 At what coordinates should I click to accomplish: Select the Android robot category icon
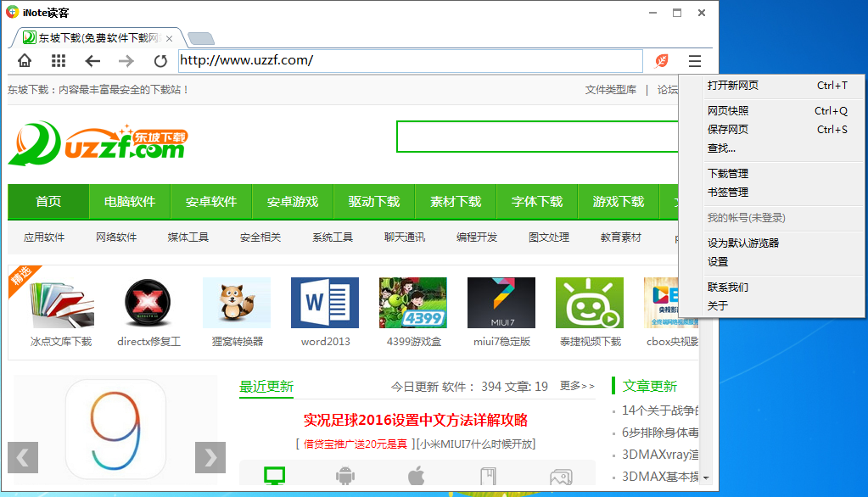point(344,476)
